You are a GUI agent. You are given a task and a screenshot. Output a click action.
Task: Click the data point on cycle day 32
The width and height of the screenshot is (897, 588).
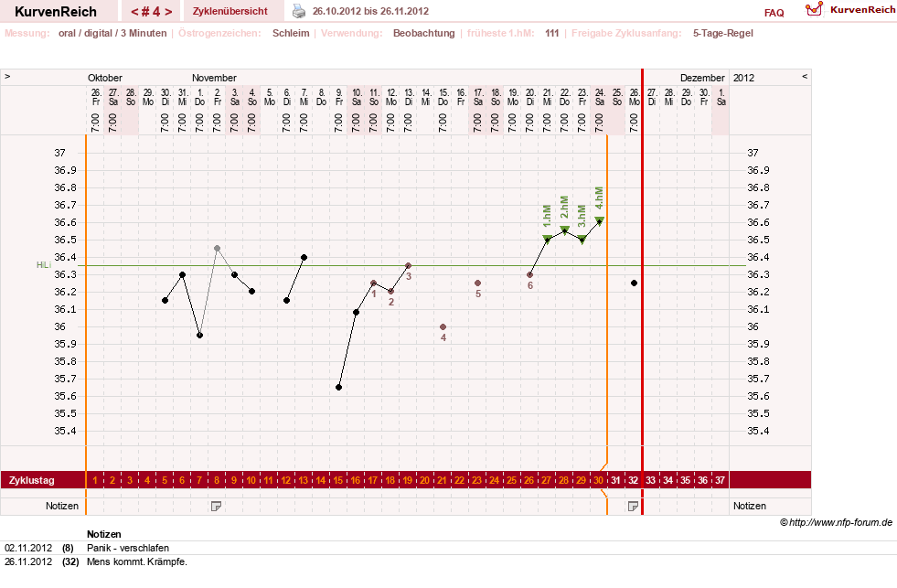634,283
